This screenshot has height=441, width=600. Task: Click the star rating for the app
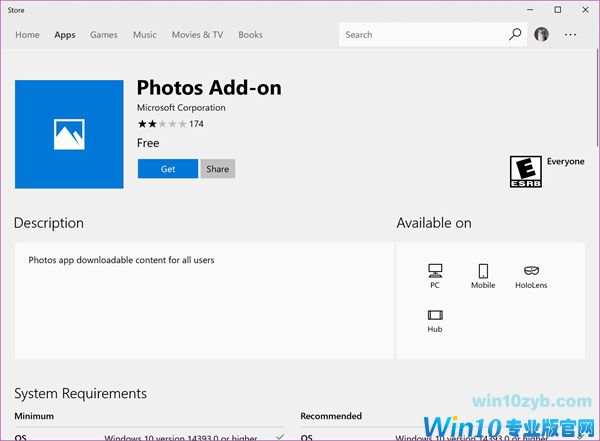161,124
